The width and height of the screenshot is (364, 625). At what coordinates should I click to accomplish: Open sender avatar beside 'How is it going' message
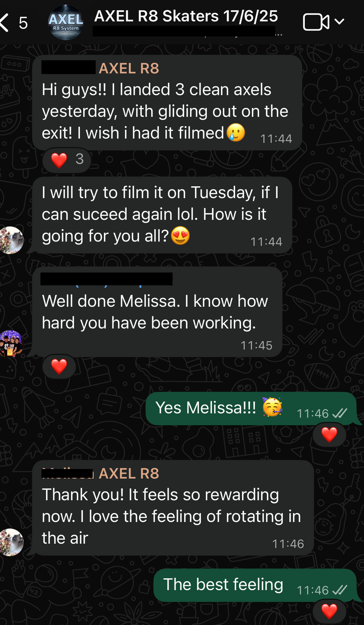[x=11, y=240]
